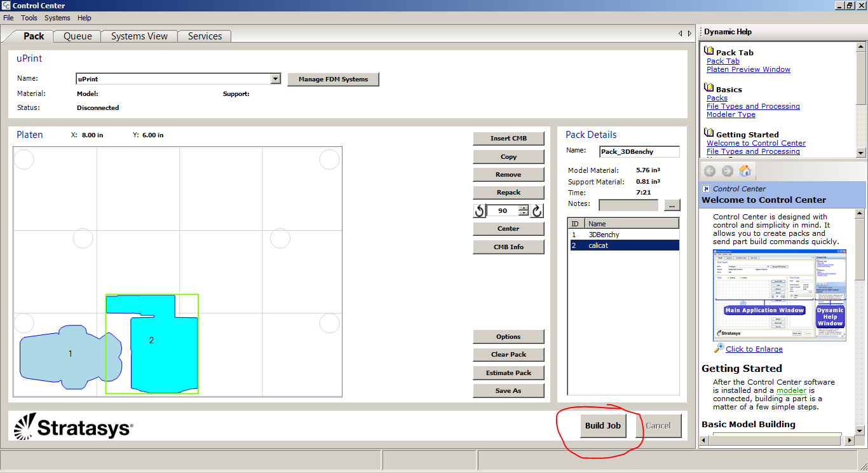Click the Center button
The width and height of the screenshot is (868, 473).
tap(508, 228)
